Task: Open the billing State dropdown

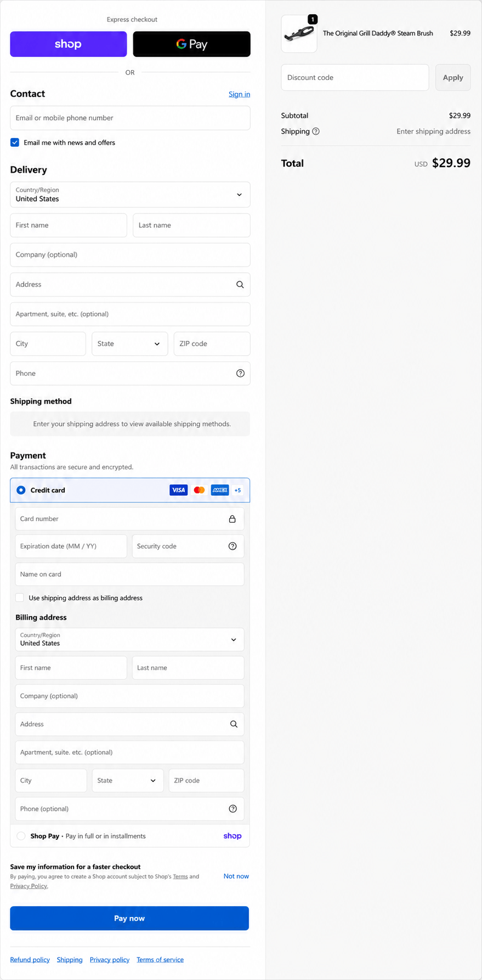Action: point(127,781)
